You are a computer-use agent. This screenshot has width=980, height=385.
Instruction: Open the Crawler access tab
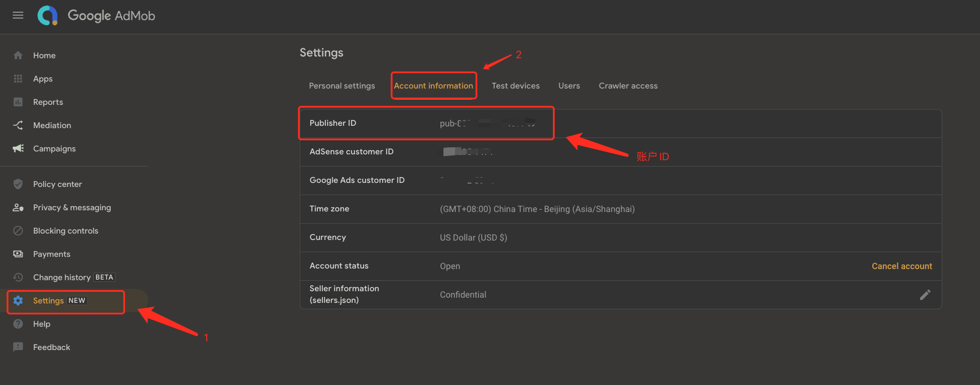click(628, 86)
